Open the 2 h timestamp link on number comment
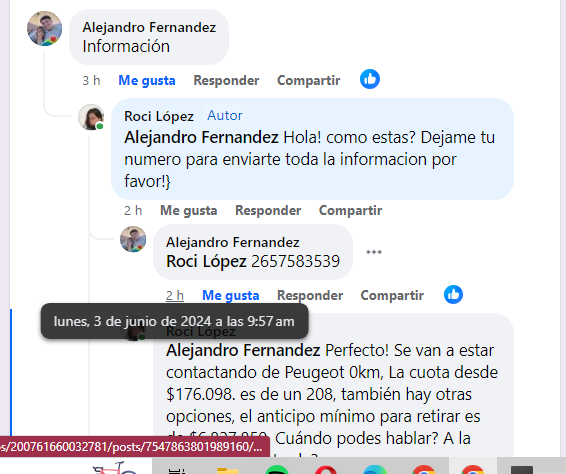The image size is (566, 474). (175, 295)
